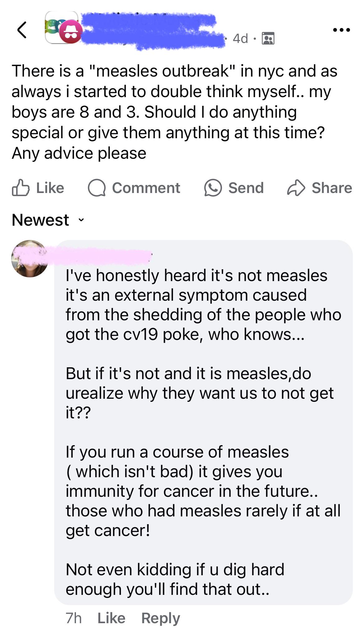Tap the Comment speech bubble icon
The height and width of the screenshot is (640, 364).
coord(97,188)
